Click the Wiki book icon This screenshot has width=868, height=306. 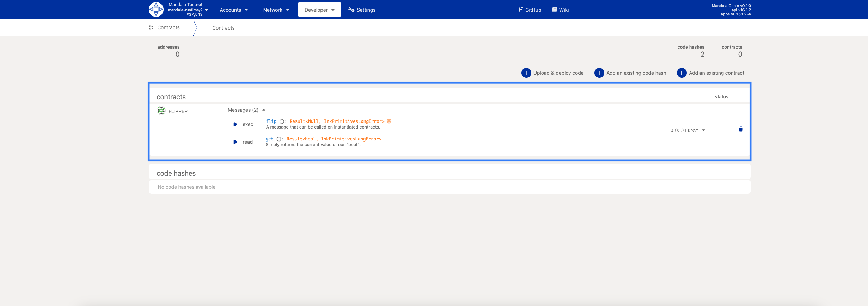[555, 10]
